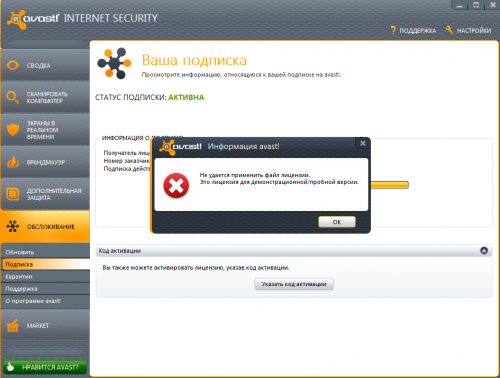Open the Карантин submenu item

tap(46, 276)
